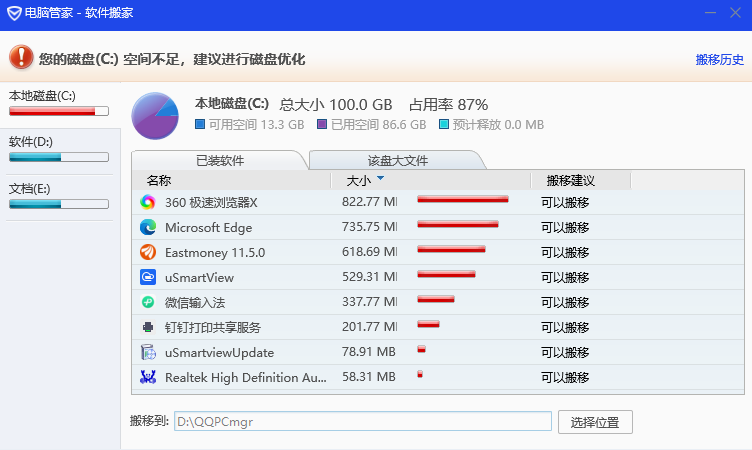Click the 搬移到 path input field
This screenshot has width=752, height=450.
pos(362,421)
